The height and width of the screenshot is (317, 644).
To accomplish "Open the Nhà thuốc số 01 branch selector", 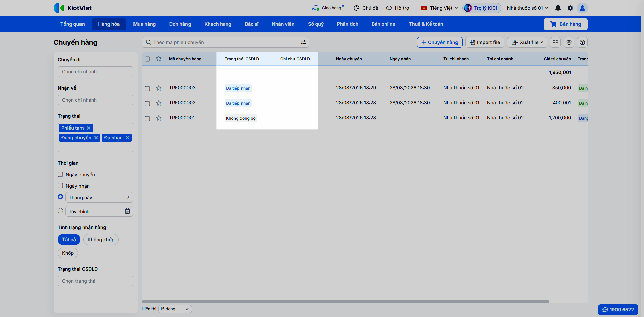I will [527, 8].
